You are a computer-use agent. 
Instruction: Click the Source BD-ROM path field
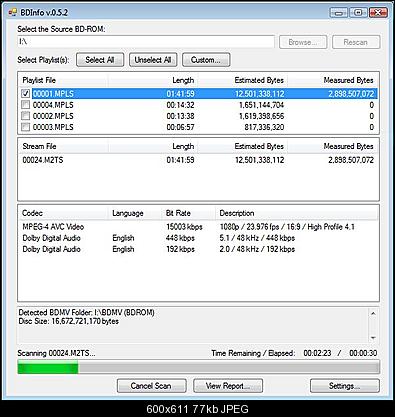(146, 42)
